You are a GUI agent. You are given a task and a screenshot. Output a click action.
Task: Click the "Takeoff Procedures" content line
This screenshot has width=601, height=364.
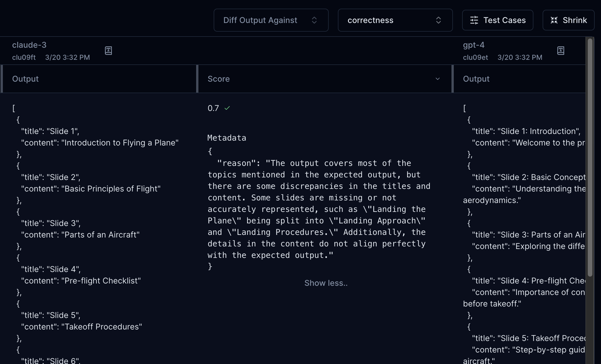tap(81, 327)
